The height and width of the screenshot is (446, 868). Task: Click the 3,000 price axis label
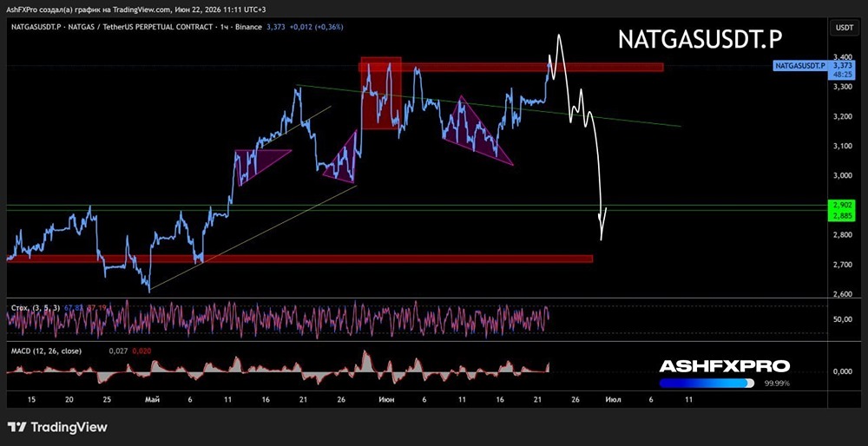[x=841, y=175]
